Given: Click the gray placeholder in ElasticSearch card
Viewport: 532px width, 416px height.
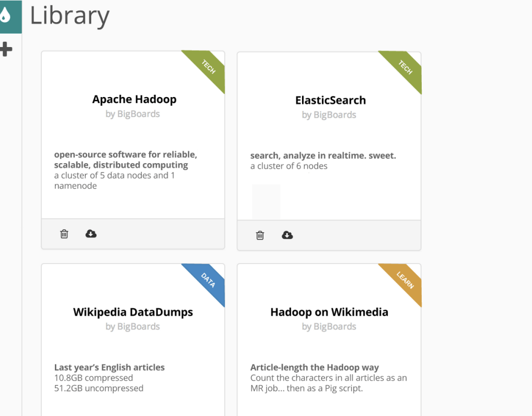Looking at the screenshot, I should point(266,201).
